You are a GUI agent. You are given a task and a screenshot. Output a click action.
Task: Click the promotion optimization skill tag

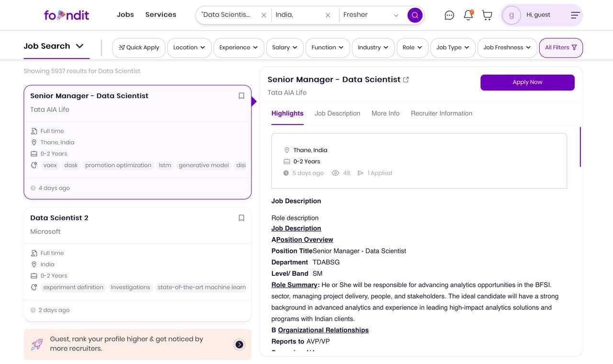pos(118,165)
